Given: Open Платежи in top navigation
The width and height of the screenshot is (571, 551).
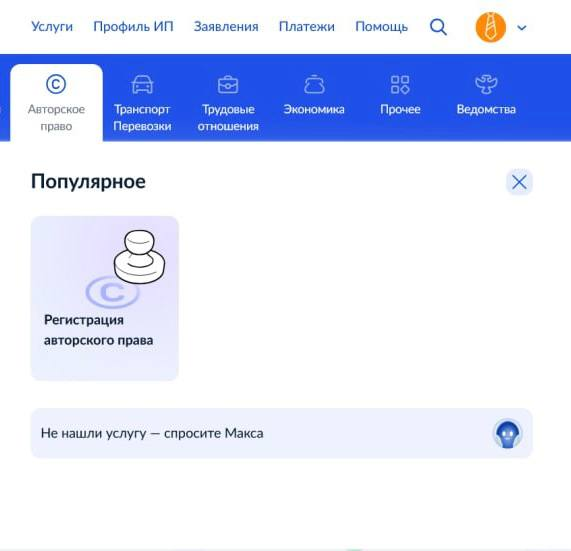Looking at the screenshot, I should click(x=307, y=27).
